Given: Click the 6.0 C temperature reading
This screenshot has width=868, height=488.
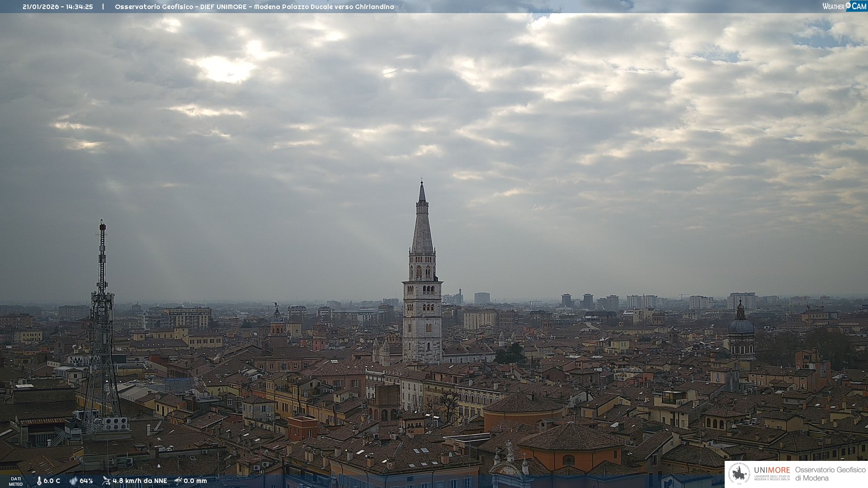Looking at the screenshot, I should (52, 481).
